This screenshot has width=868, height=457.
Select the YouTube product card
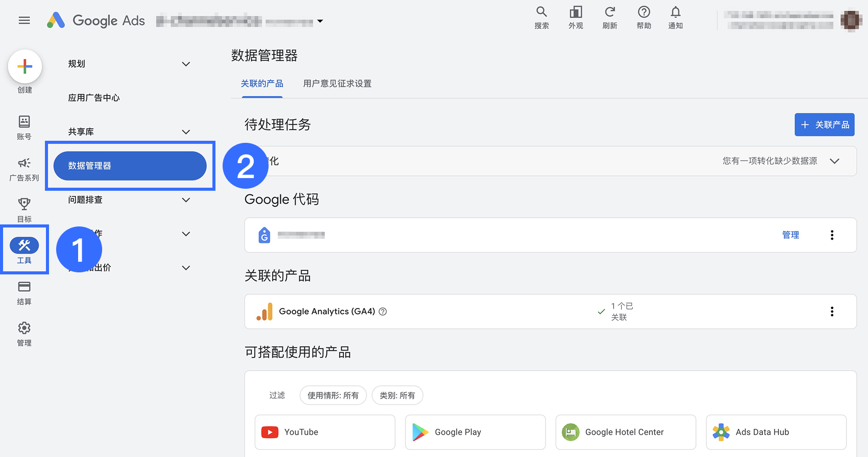tap(325, 432)
